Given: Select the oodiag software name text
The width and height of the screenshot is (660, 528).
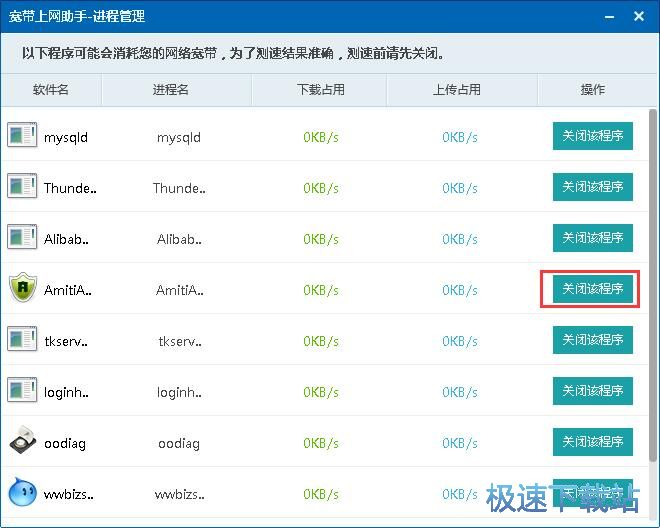Looking at the screenshot, I should (x=65, y=443).
